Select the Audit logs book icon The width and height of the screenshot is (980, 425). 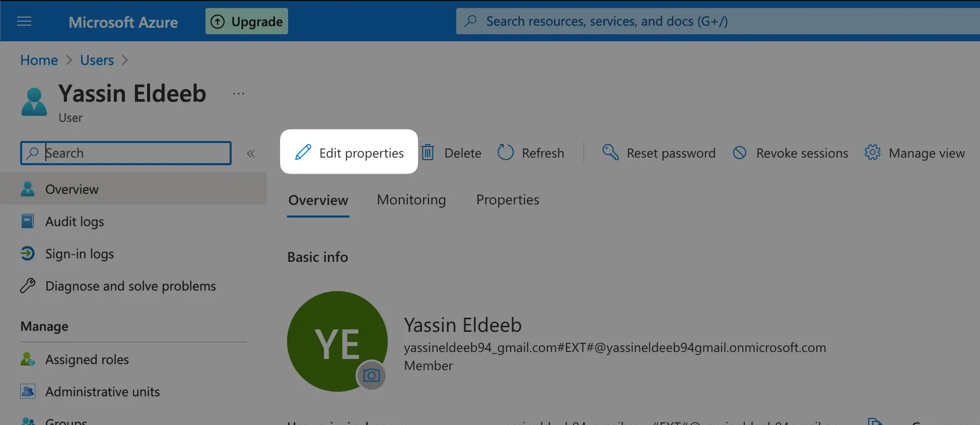point(27,221)
